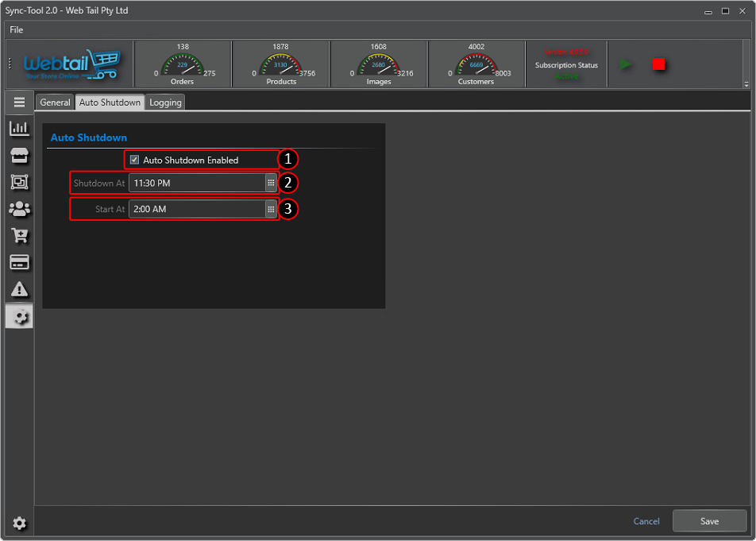
Task: Open the hamburger menu in the sidebar
Action: click(20, 102)
